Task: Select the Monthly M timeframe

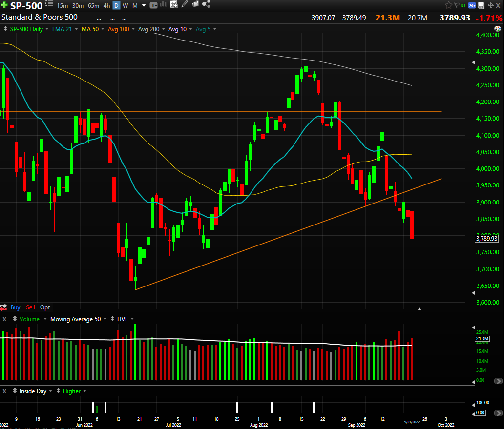Action: click(135, 6)
